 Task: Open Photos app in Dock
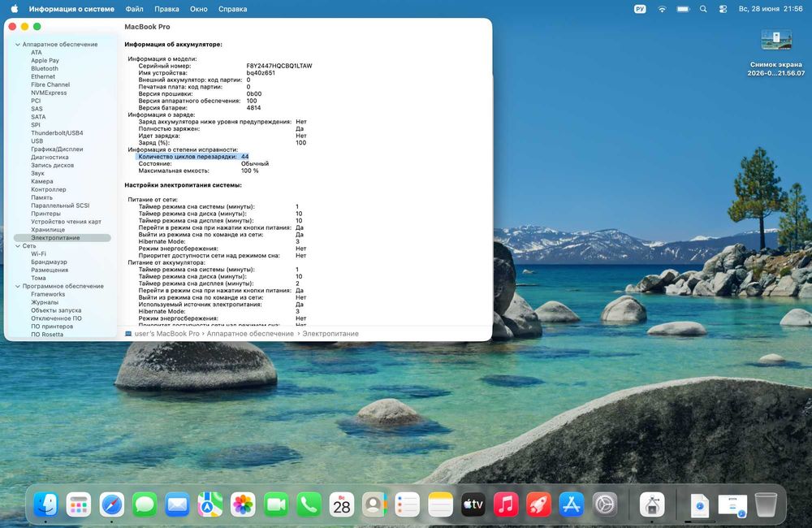click(243, 504)
